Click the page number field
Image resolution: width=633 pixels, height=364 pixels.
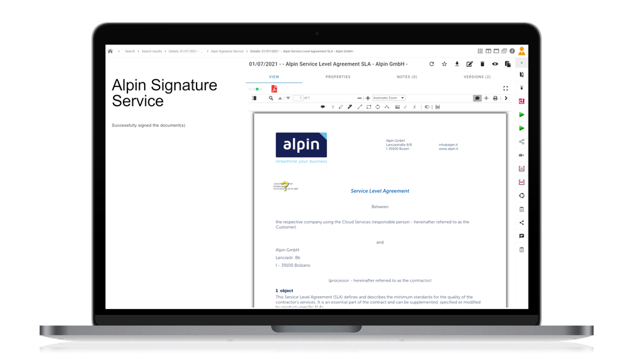tap(299, 98)
